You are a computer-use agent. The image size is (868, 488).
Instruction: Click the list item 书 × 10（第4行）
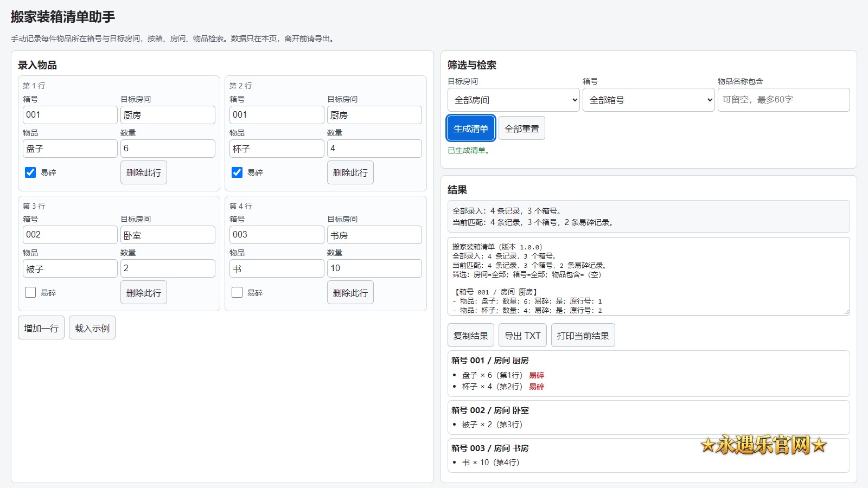click(490, 463)
